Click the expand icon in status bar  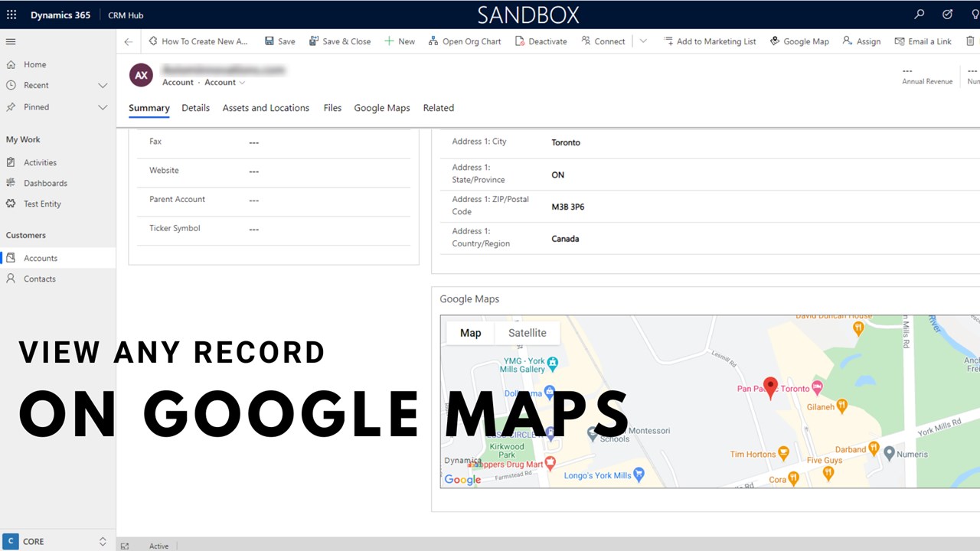pyautogui.click(x=125, y=546)
